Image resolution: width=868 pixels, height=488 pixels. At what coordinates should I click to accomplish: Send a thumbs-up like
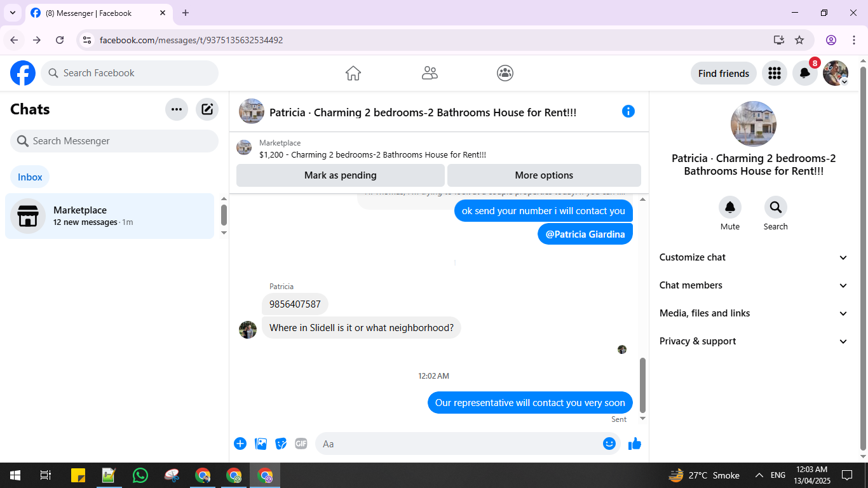click(x=635, y=444)
